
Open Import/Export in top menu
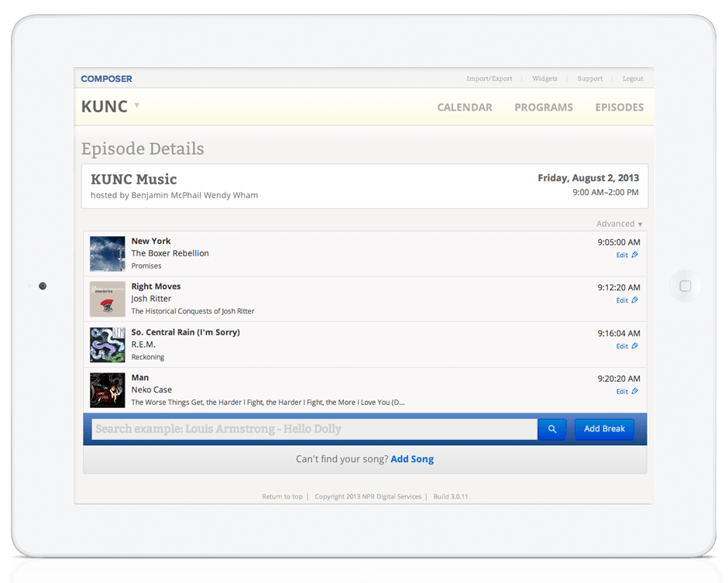[x=489, y=79]
